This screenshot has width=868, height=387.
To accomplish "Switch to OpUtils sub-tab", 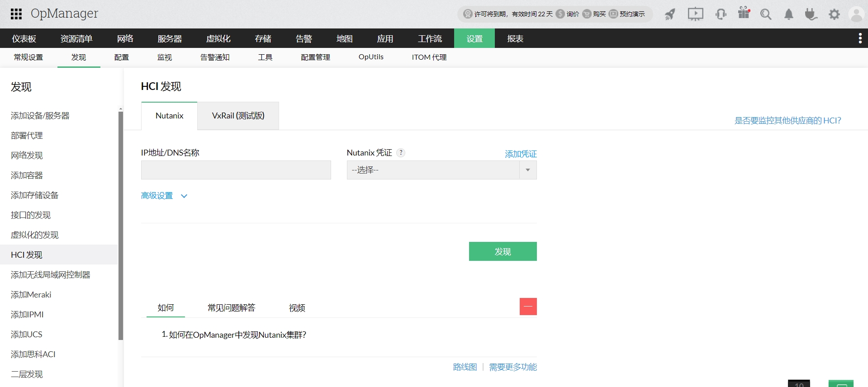I will point(371,57).
